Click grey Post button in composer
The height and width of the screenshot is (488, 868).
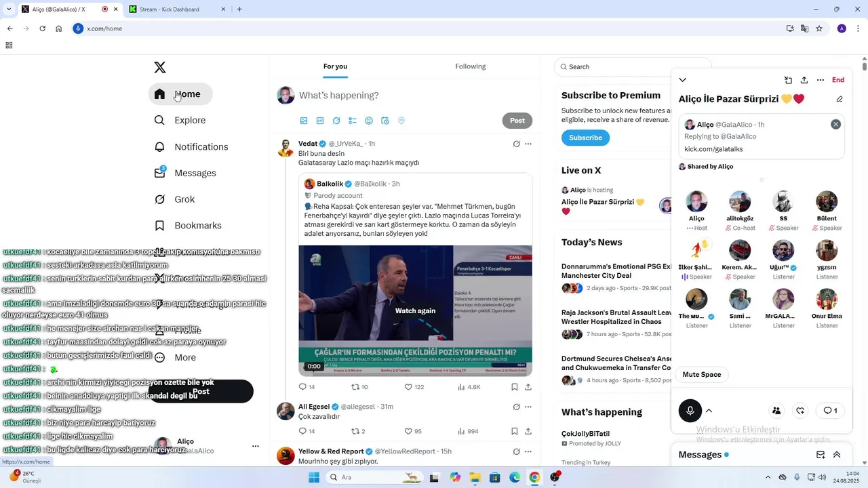pyautogui.click(x=517, y=121)
